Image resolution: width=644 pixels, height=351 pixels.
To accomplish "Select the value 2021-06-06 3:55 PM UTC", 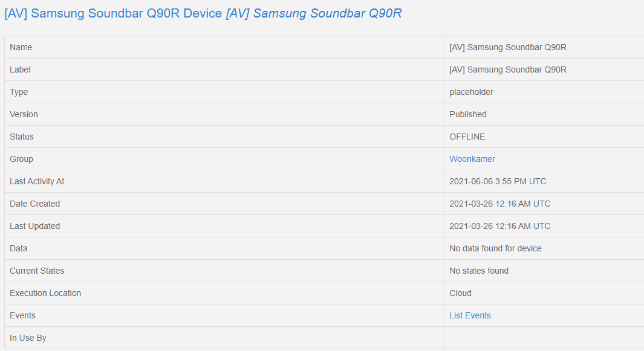I will (x=498, y=181).
